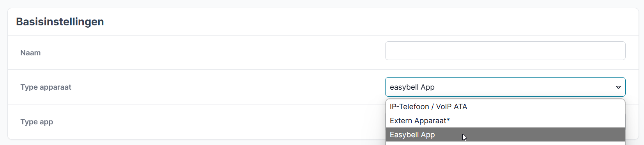The width and height of the screenshot is (644, 145).
Task: Click the Type apparaat label
Action: [46, 87]
